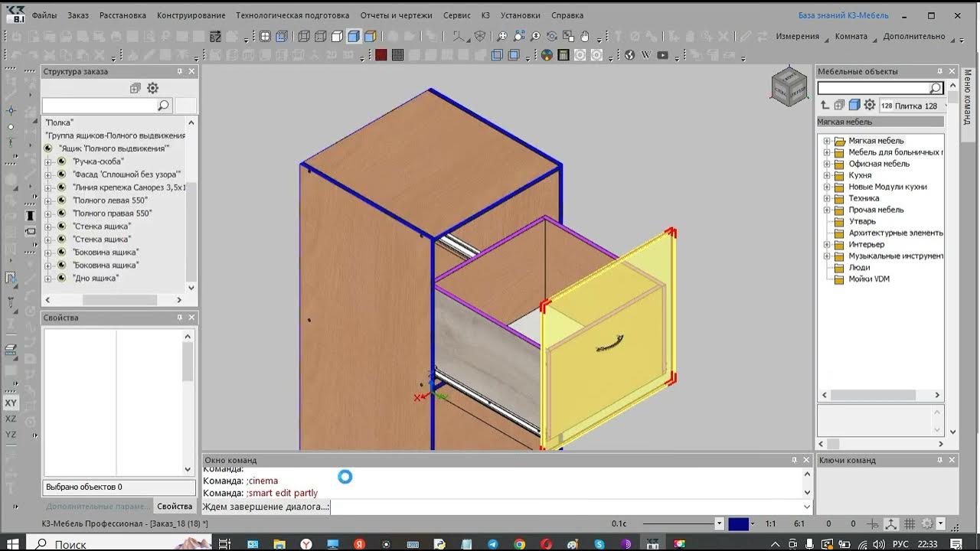
Task: Open the gear settings in Структура заказа panel
Action: pos(152,88)
